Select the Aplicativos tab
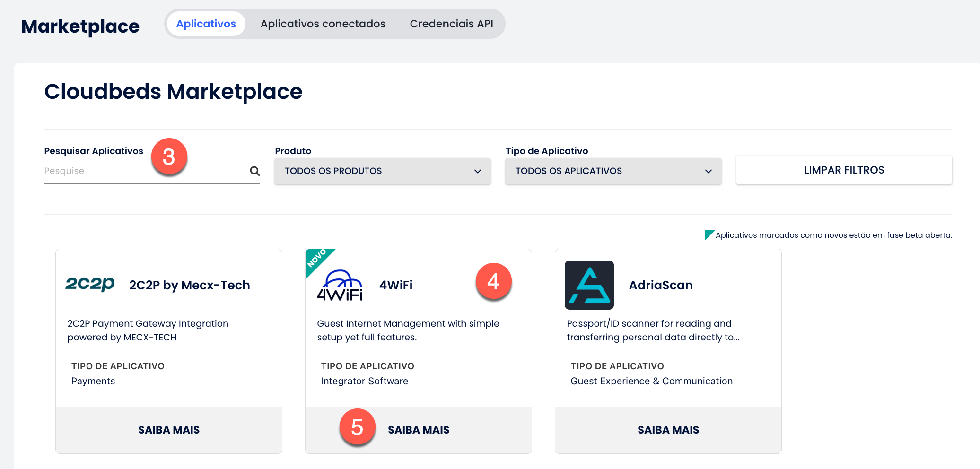This screenshot has height=469, width=980. click(x=206, y=24)
